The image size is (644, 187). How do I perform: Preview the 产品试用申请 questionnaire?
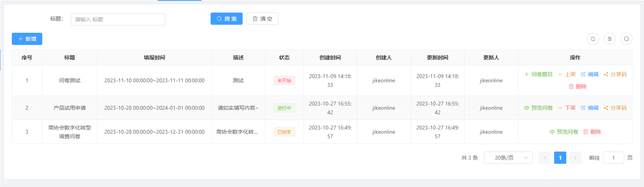(x=538, y=108)
